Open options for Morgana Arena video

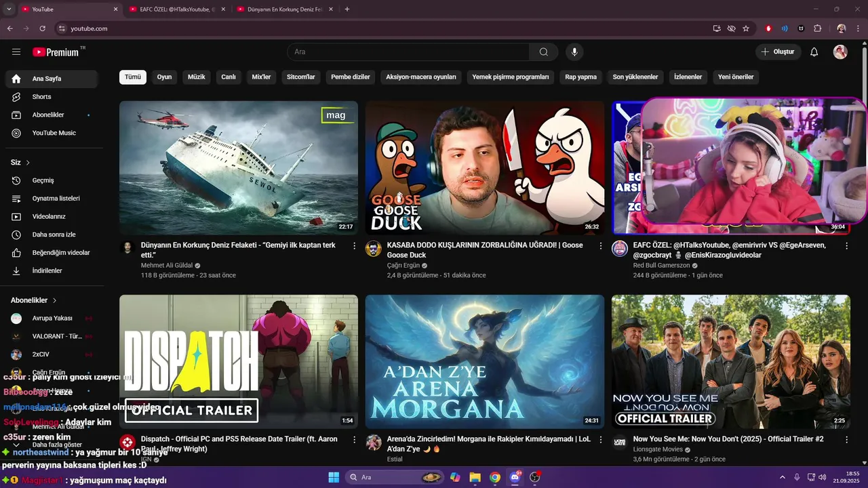pos(600,440)
